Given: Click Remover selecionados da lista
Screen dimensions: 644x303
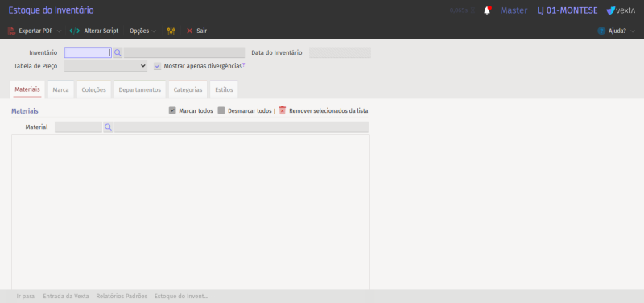Looking at the screenshot, I should [x=328, y=110].
